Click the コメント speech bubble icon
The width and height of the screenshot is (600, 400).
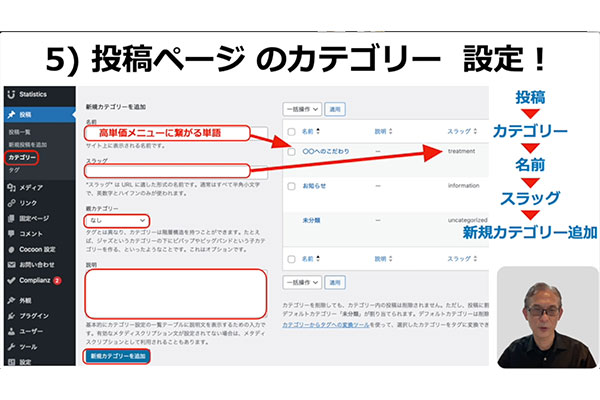click(x=11, y=233)
